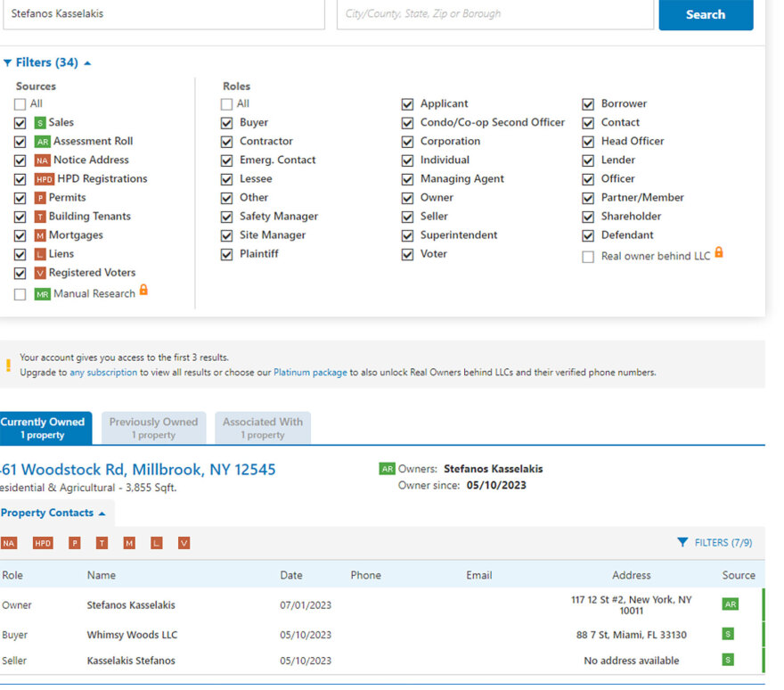Collapse the Property Contacts section

click(53, 513)
